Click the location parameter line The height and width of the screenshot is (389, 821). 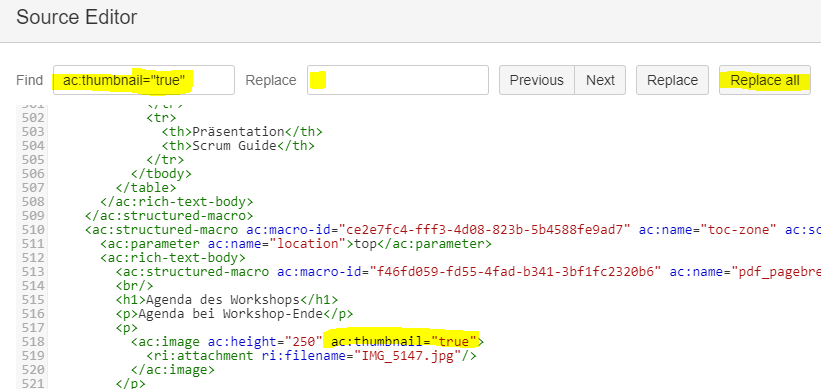(x=296, y=244)
